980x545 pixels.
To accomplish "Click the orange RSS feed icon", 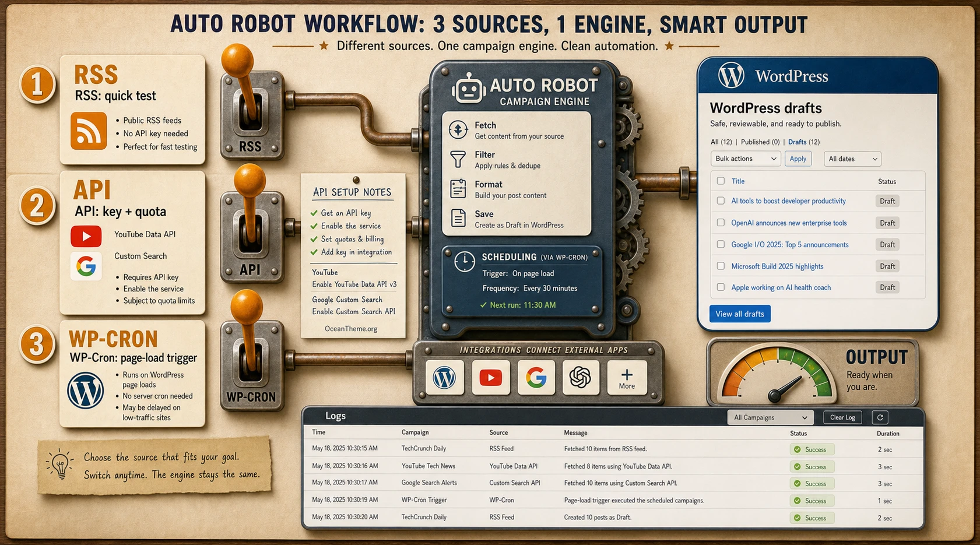I will [x=89, y=131].
